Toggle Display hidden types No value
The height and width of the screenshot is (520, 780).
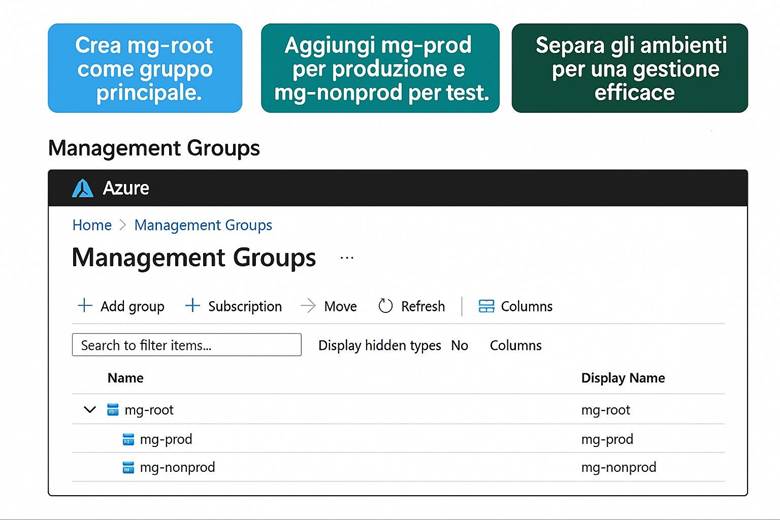point(459,345)
